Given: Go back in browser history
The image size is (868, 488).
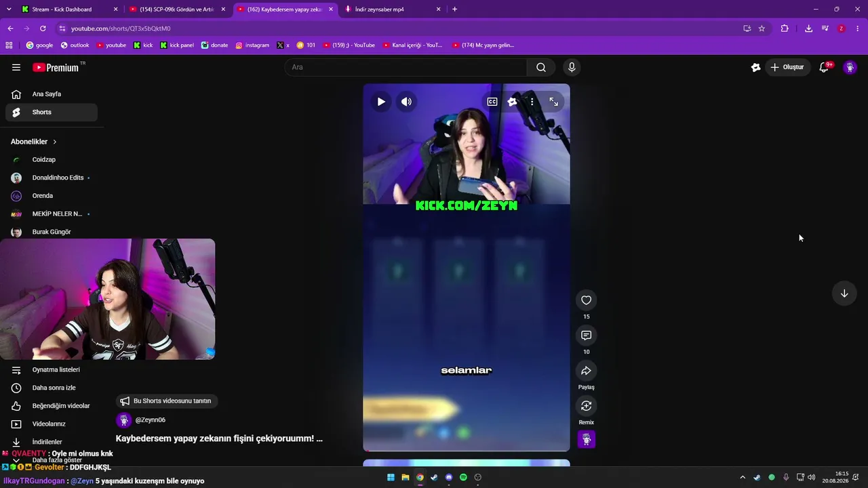Looking at the screenshot, I should coord(10,28).
